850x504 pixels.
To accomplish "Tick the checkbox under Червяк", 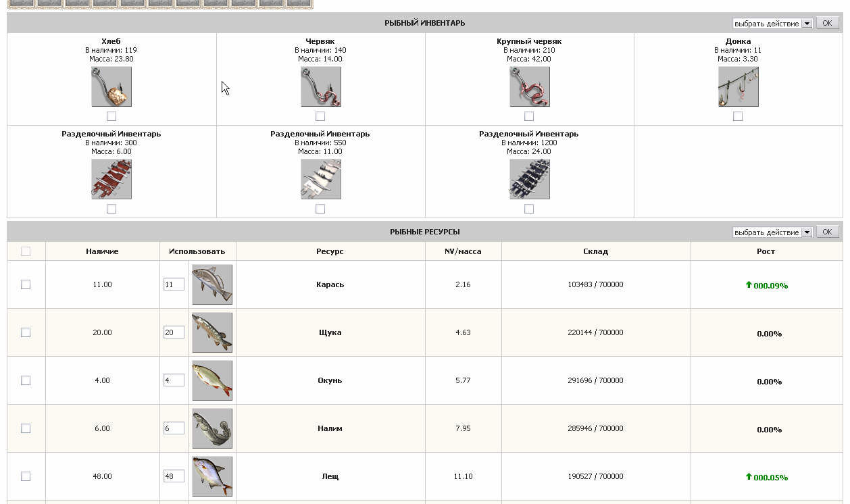I will (x=320, y=116).
